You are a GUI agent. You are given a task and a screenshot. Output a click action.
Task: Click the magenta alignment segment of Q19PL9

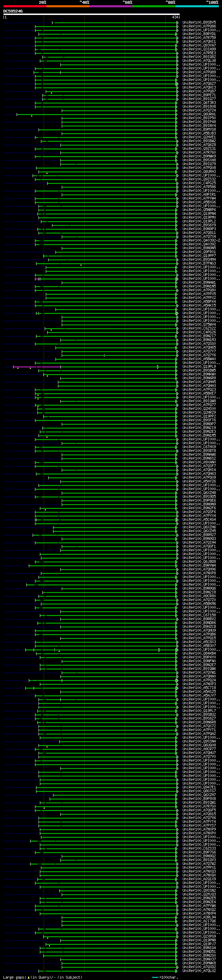point(37,367)
